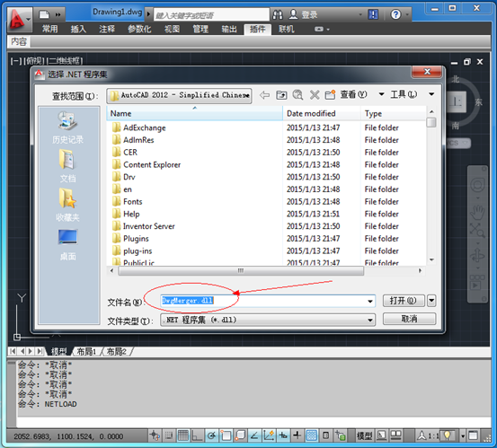Click the binoculars search icon
The image size is (497, 448).
278,14
